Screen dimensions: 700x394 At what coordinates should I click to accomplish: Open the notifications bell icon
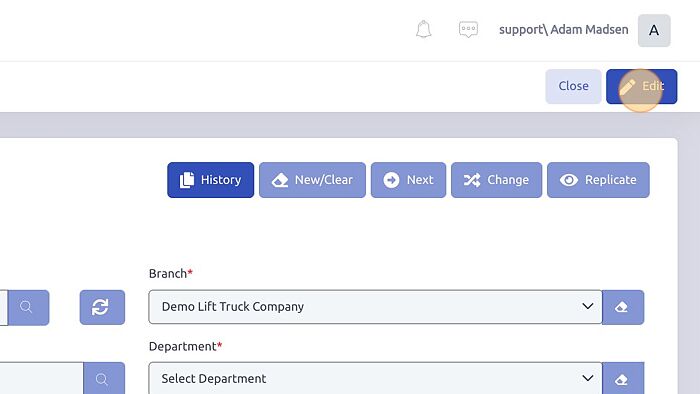click(x=423, y=29)
